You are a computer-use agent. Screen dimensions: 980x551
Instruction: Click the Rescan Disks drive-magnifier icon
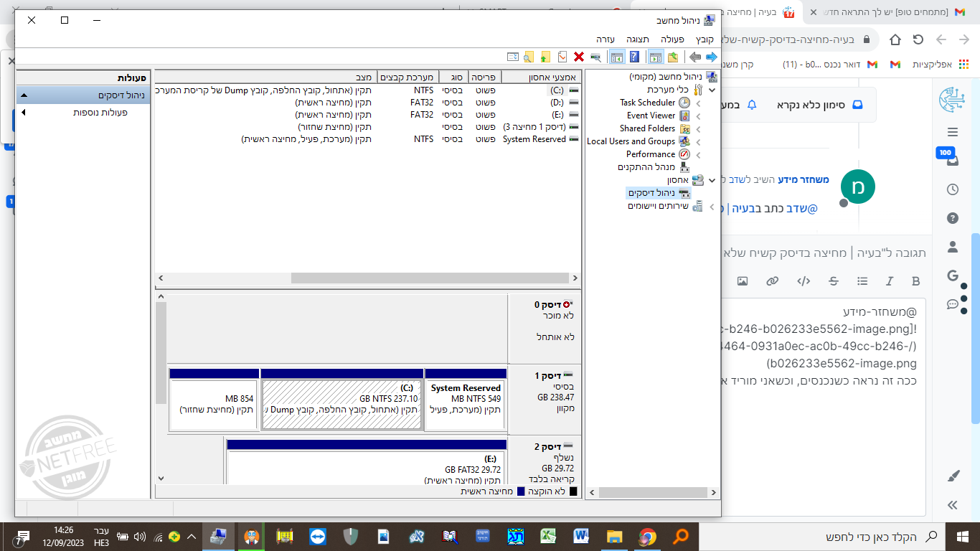(x=595, y=57)
